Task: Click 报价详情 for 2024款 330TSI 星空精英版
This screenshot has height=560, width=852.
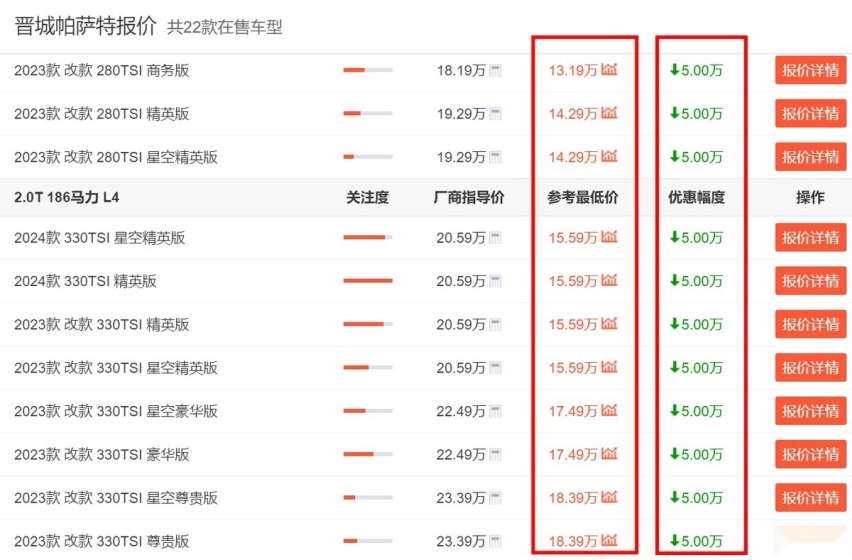Action: (811, 237)
